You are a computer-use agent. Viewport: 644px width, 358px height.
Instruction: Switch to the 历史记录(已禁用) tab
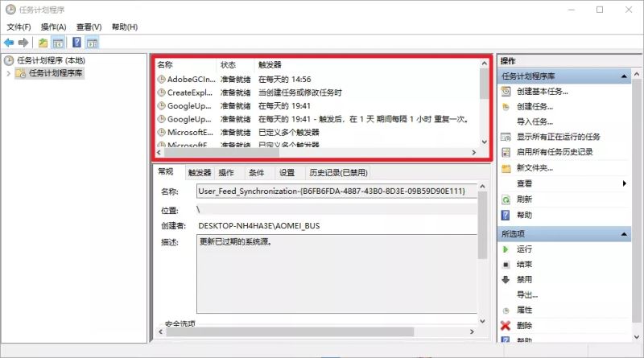coord(338,172)
